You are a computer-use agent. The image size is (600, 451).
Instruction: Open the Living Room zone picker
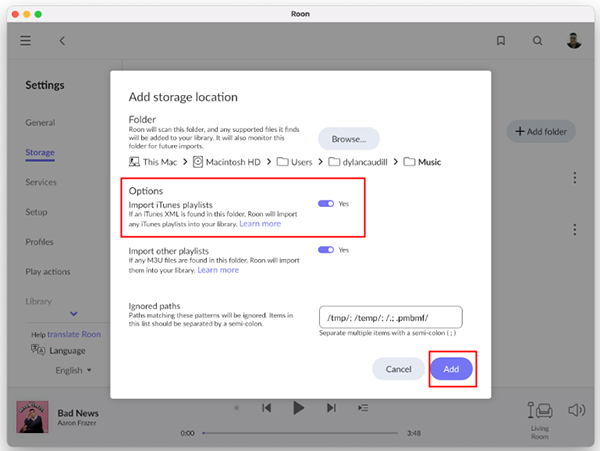click(540, 420)
